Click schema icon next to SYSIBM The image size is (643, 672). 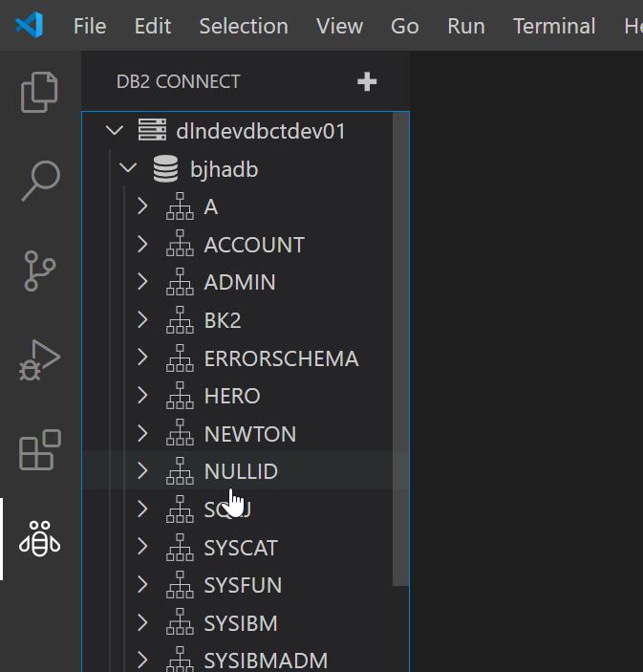tap(180, 622)
